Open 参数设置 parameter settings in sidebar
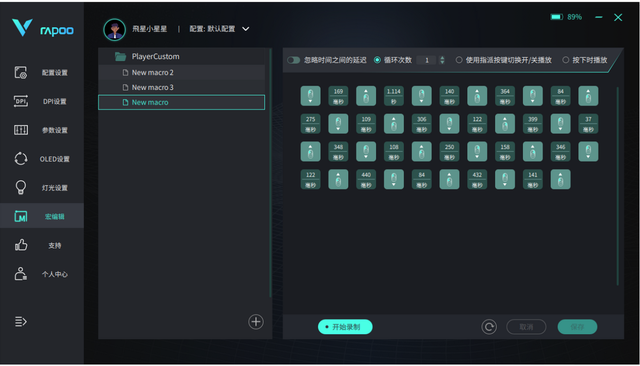 click(42, 130)
